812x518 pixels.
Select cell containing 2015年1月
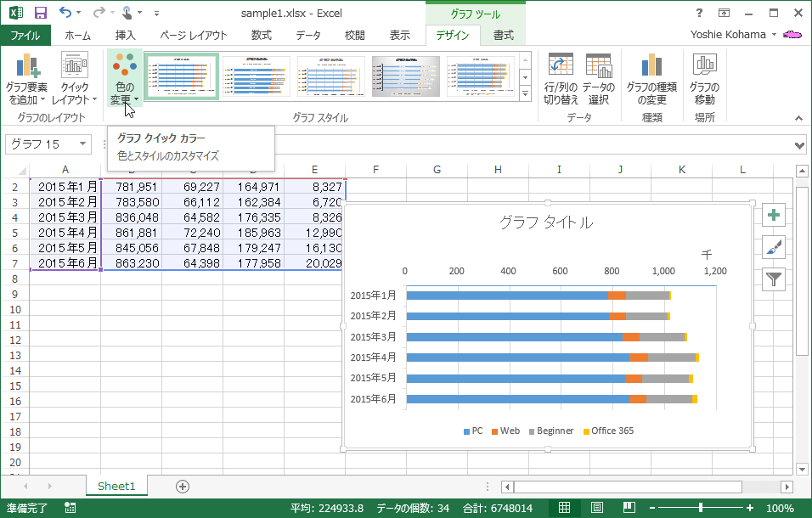click(x=65, y=187)
